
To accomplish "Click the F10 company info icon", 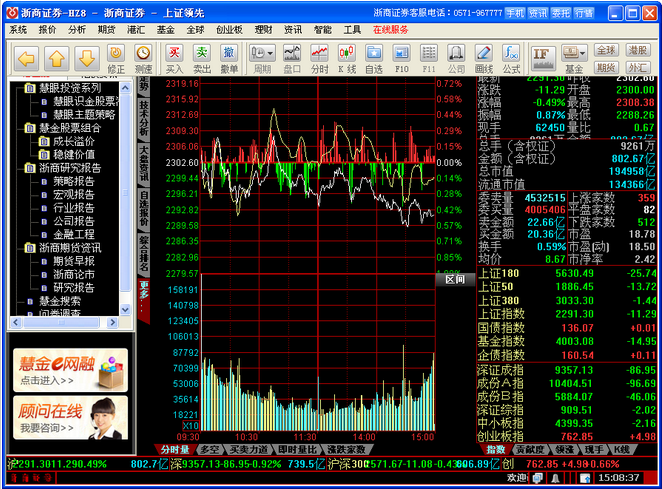I will coord(401,57).
